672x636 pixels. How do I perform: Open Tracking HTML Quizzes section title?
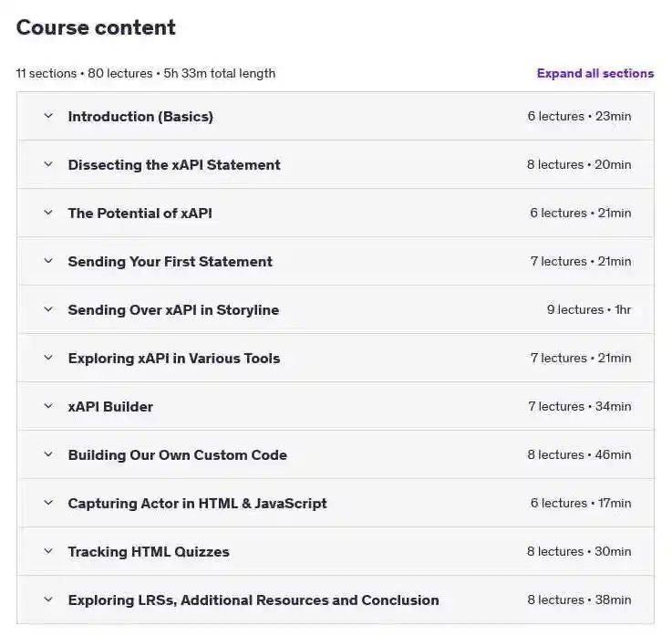(149, 551)
